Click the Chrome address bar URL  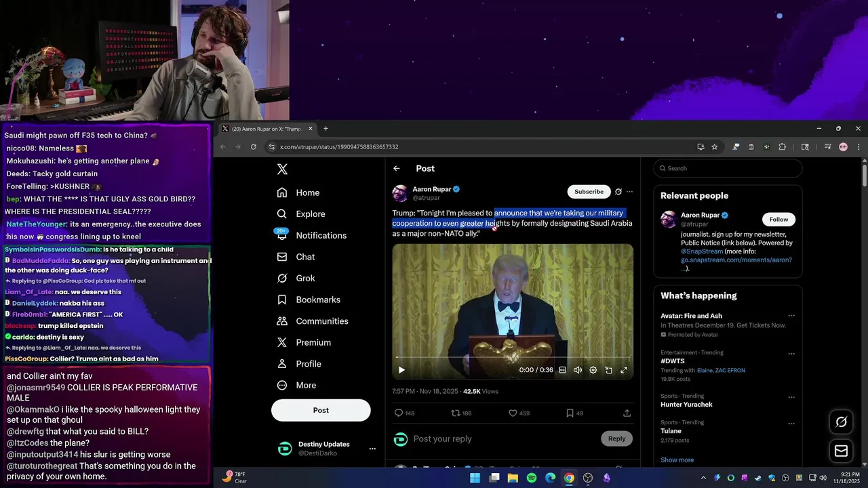pos(339,147)
